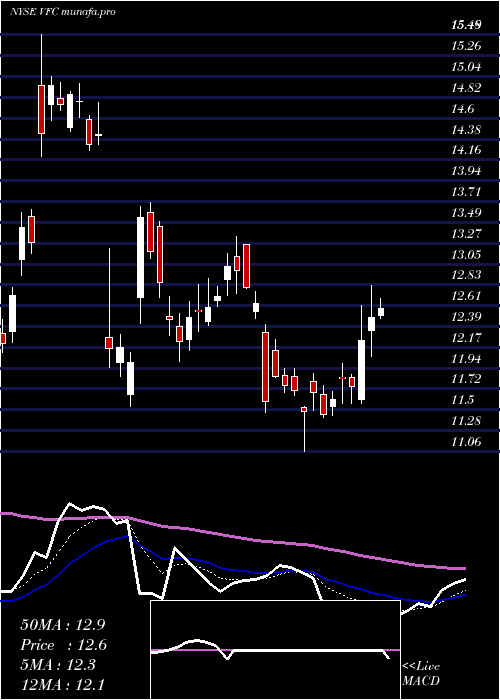
Task: Click the <<Live MACD label
Action: 421,674
